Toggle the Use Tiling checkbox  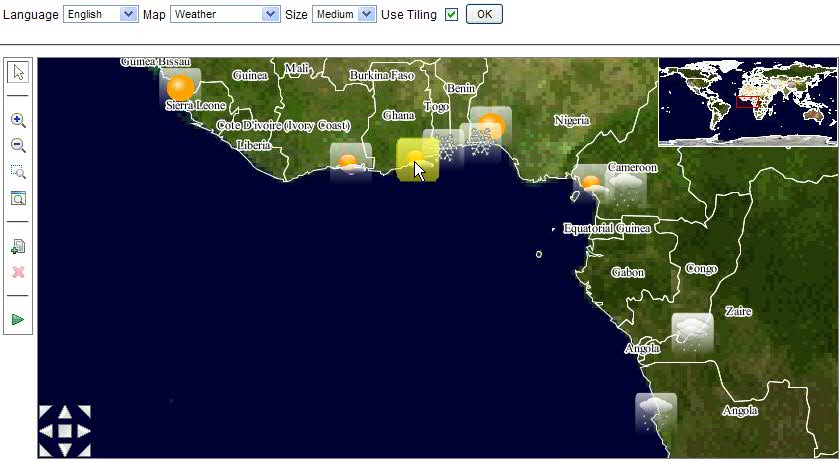pos(451,15)
